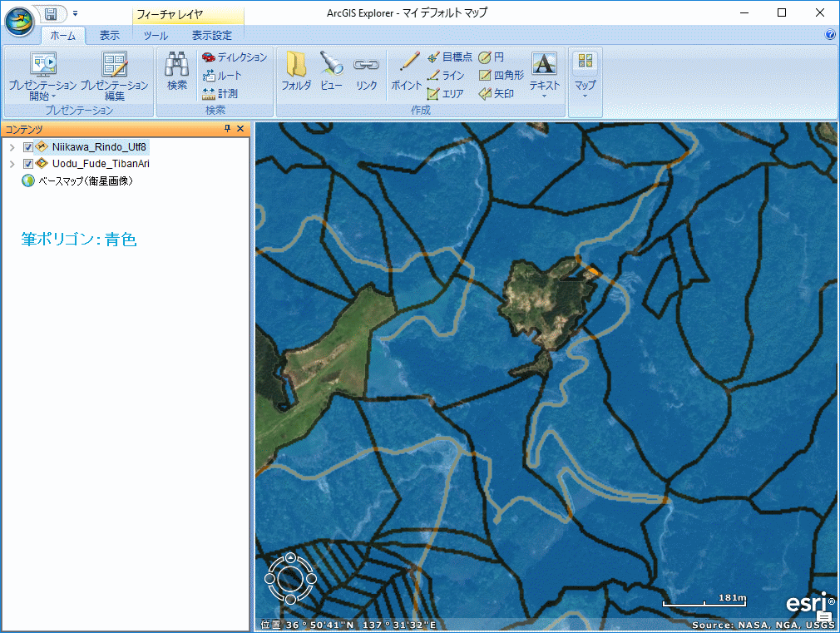Toggle the auto-hide pin on コンテンツ panel
This screenshot has height=633, width=840.
pos(226,128)
